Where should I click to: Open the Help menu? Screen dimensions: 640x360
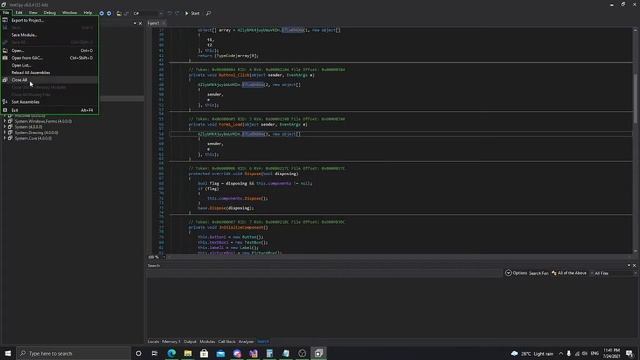87,13
